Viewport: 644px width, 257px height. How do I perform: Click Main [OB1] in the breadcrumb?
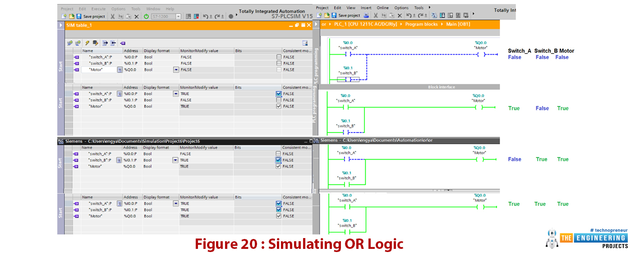458,24
